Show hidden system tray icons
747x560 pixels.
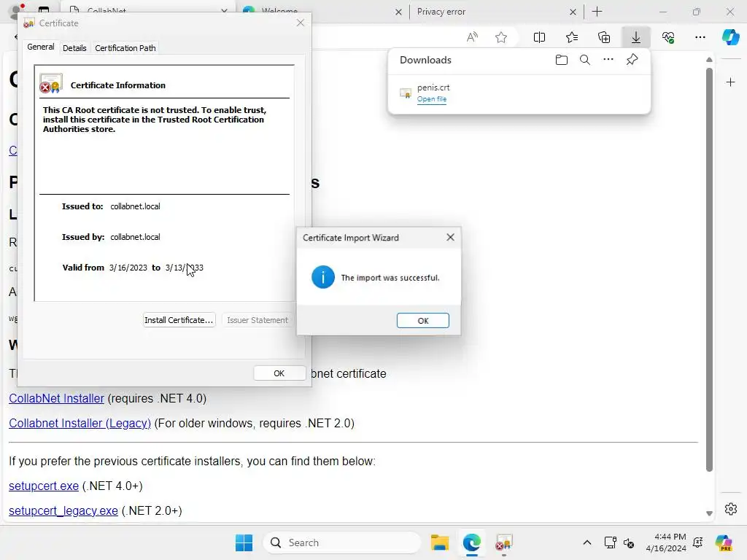pyautogui.click(x=587, y=542)
